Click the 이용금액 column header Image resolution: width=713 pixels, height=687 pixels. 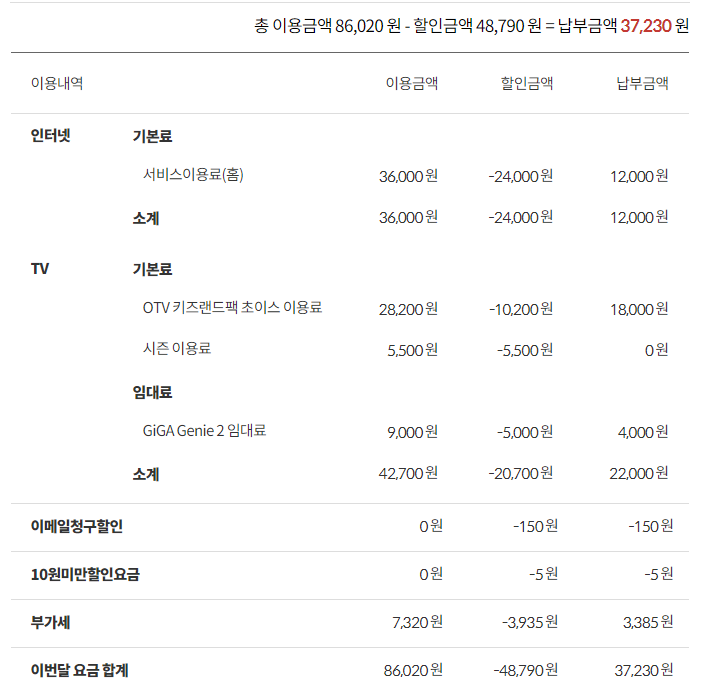click(x=411, y=84)
